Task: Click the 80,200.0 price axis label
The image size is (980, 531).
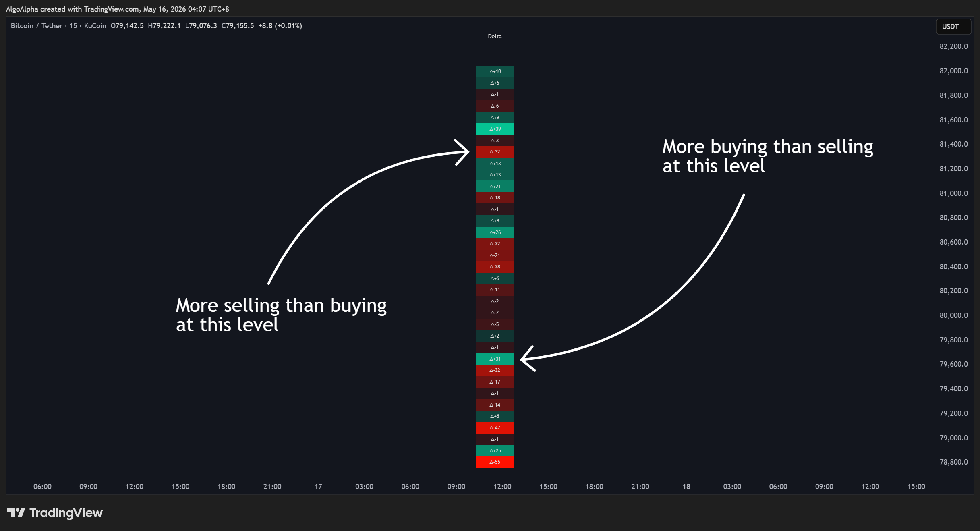Action: [953, 291]
